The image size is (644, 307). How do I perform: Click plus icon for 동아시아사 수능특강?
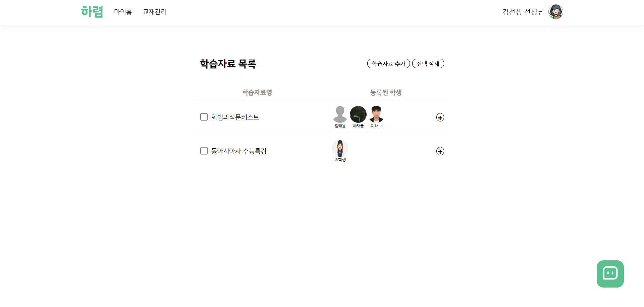440,151
